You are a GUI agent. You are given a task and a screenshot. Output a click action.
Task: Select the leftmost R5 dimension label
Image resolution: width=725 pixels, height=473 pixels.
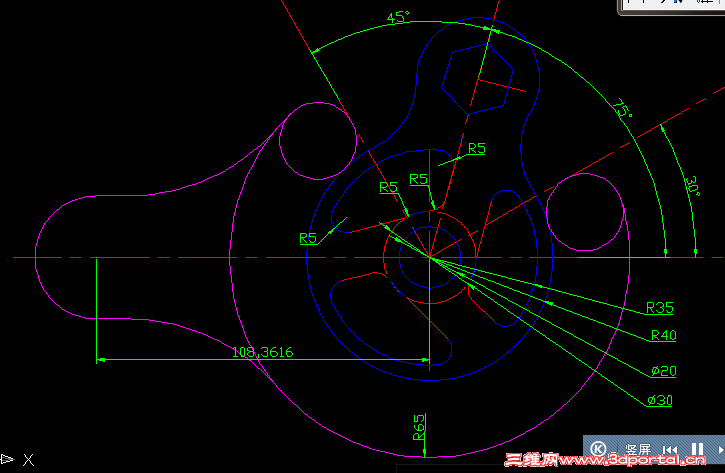click(x=308, y=238)
